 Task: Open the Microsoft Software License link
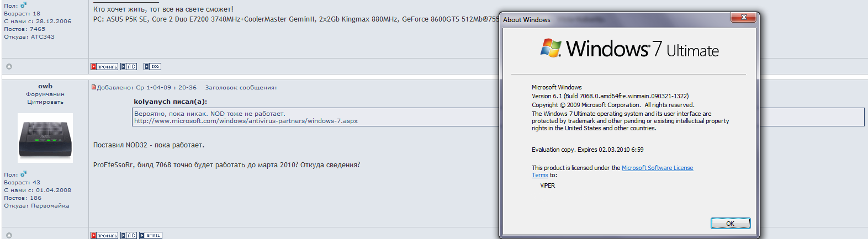click(657, 168)
